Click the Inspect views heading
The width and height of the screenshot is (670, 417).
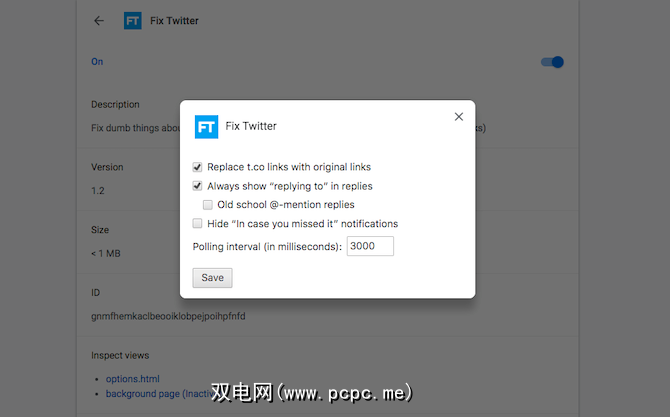coord(120,355)
